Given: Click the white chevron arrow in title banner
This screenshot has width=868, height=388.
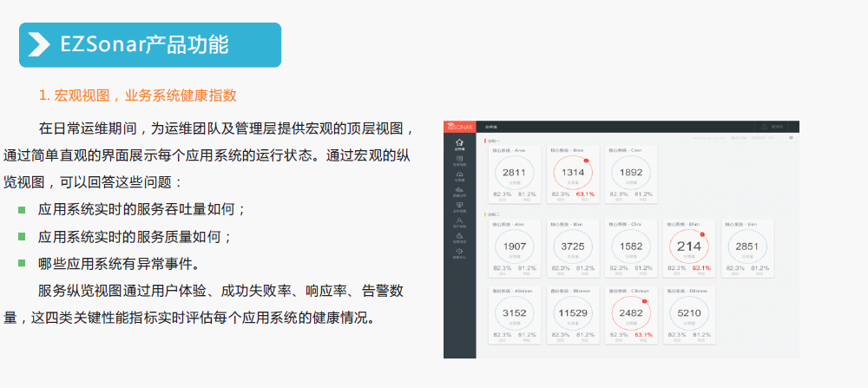Looking at the screenshot, I should pyautogui.click(x=39, y=45).
